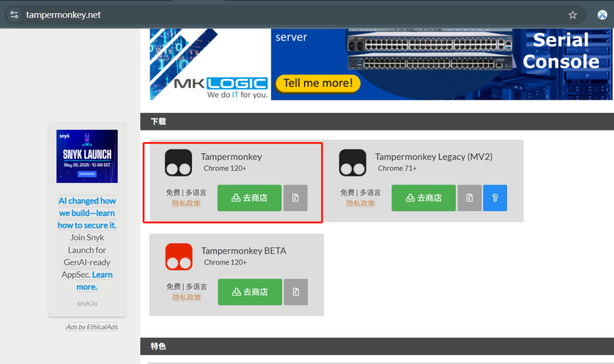Viewport: 614px width, 364px height.
Task: Click 'AI changed how we build' ad link
Action: (x=87, y=213)
